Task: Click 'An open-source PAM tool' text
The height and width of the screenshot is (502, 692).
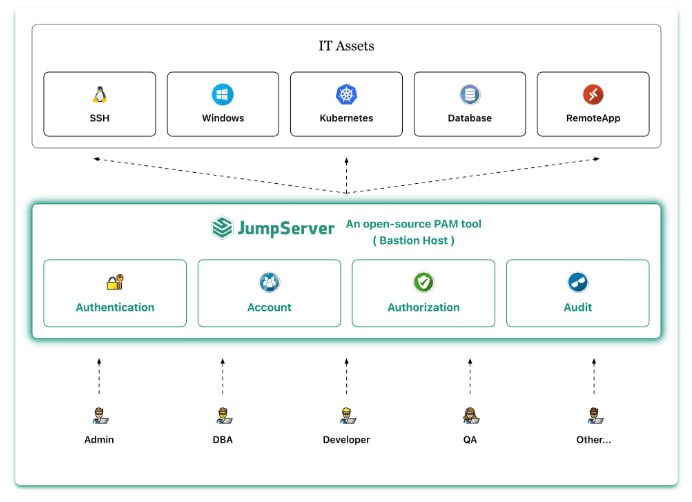Action: [x=414, y=224]
